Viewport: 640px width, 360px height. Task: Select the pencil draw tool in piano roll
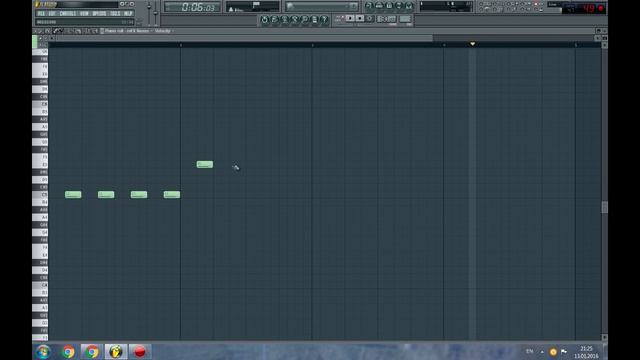pos(55,31)
